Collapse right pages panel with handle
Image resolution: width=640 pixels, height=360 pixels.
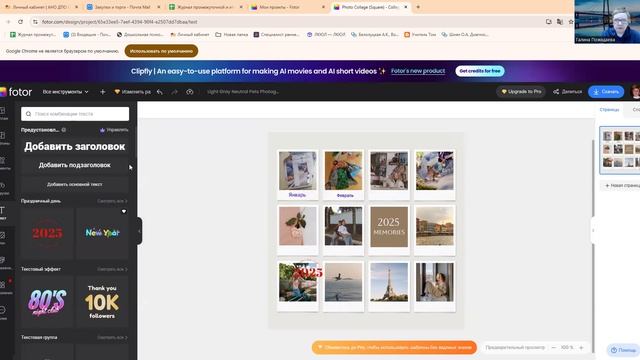click(x=593, y=231)
